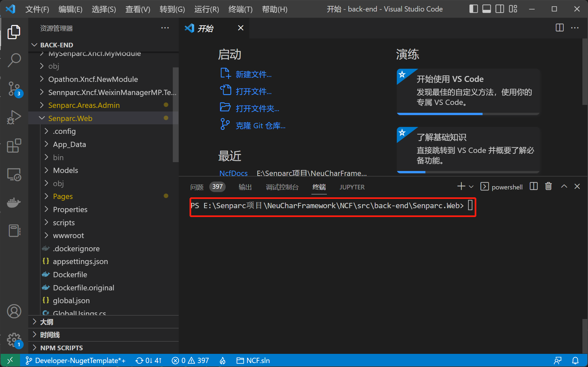Collapse the BACK-END root folder
The height and width of the screenshot is (367, 588).
pyautogui.click(x=103, y=45)
